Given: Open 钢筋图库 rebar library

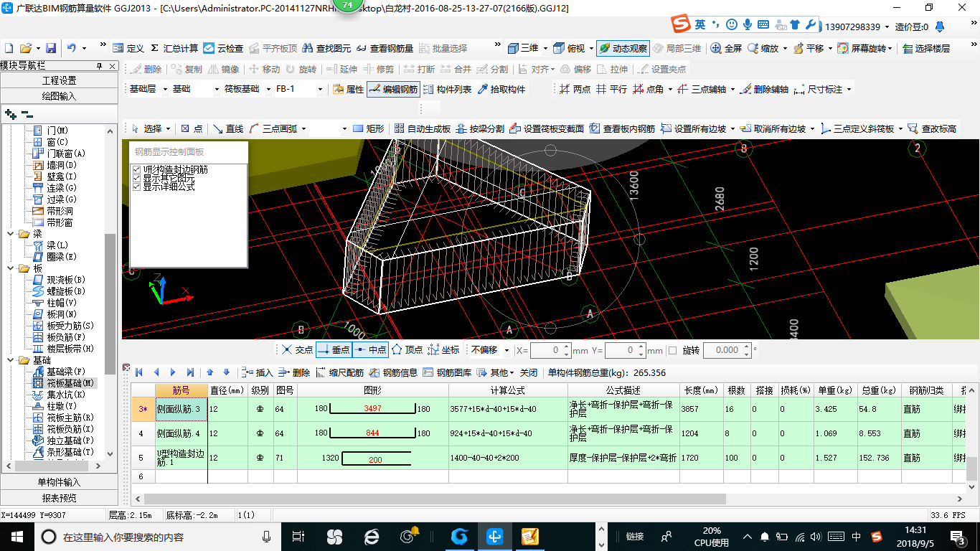Looking at the screenshot, I should click(x=447, y=372).
